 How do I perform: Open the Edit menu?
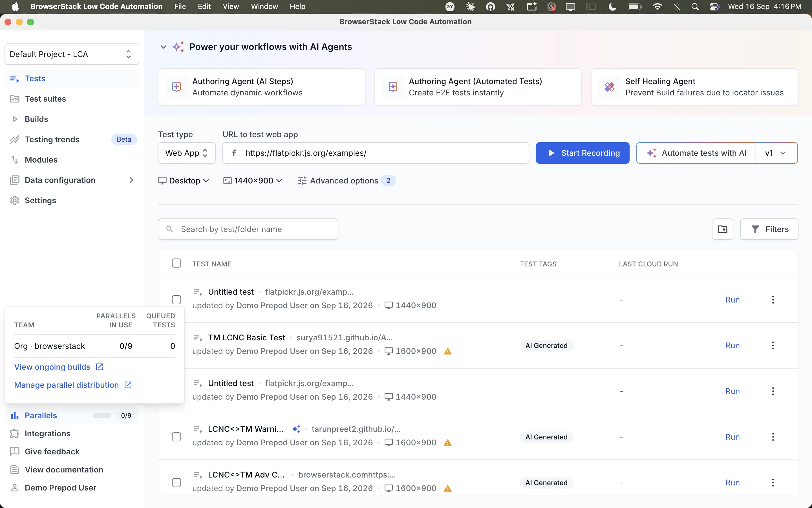(204, 7)
